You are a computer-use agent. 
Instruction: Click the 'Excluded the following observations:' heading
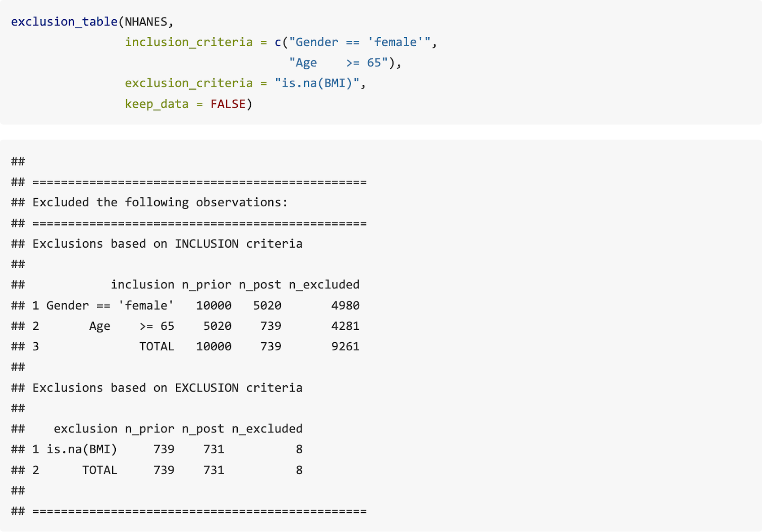click(x=160, y=202)
